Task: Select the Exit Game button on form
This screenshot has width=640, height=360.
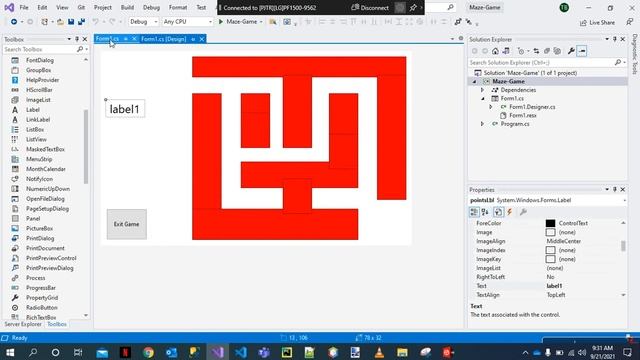Action: [127, 224]
